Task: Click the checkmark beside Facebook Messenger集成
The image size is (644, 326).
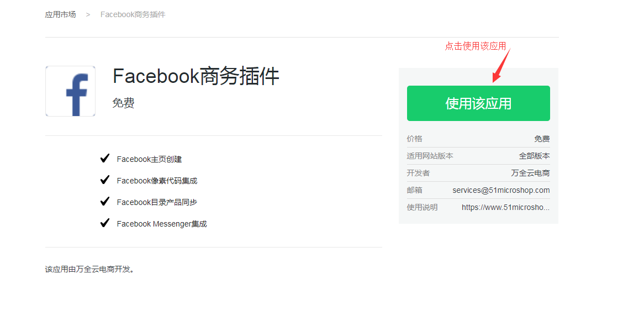Action: click(105, 223)
